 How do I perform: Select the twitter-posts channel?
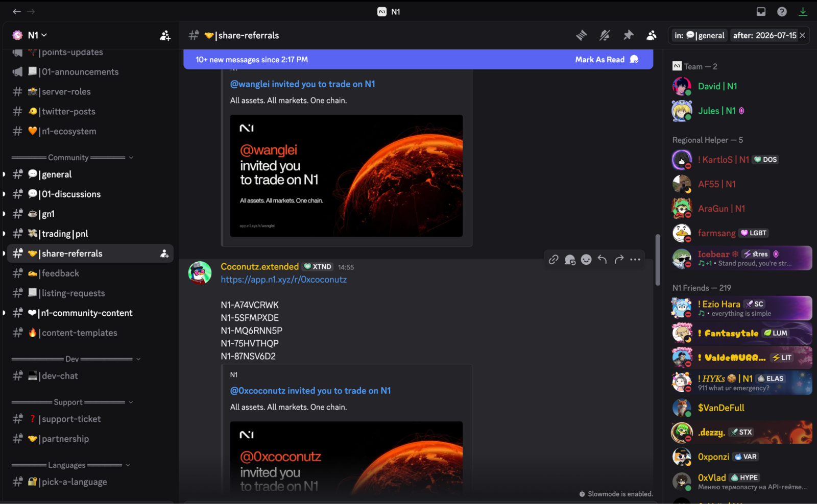click(90, 112)
